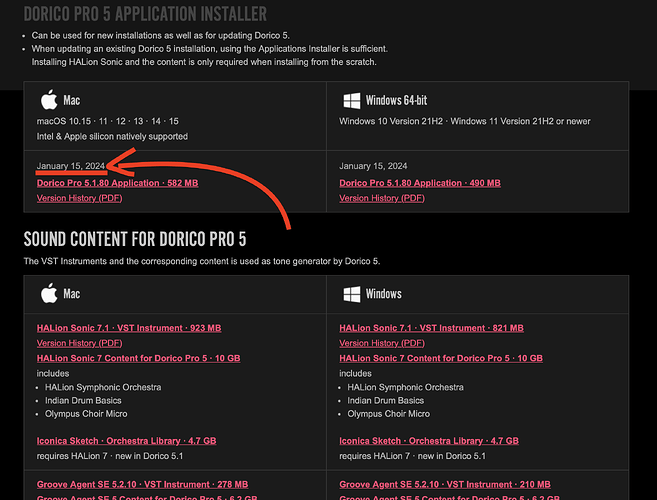Click the 'When updating an existing Dorico 5' bullet
This screenshot has width=657, height=500.
tap(210, 55)
